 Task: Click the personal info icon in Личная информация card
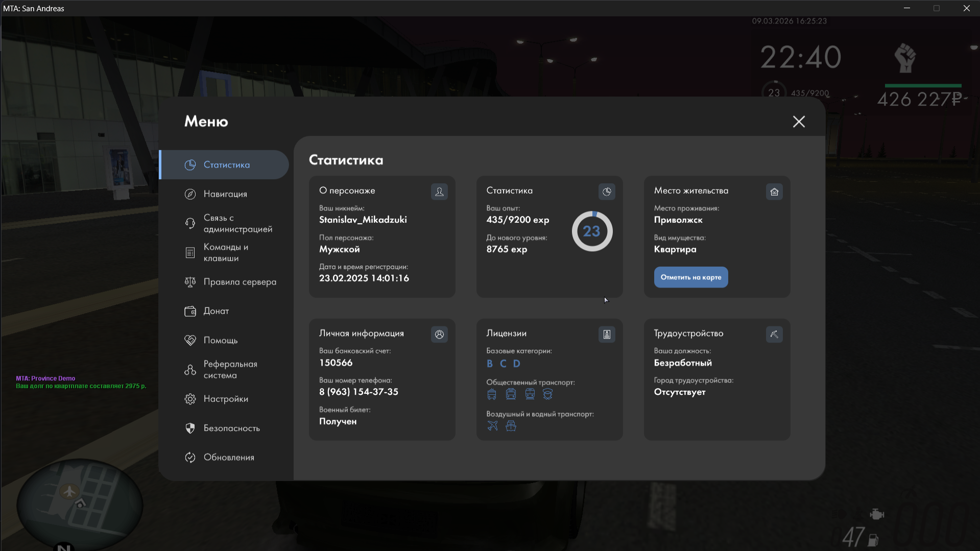[x=439, y=334]
